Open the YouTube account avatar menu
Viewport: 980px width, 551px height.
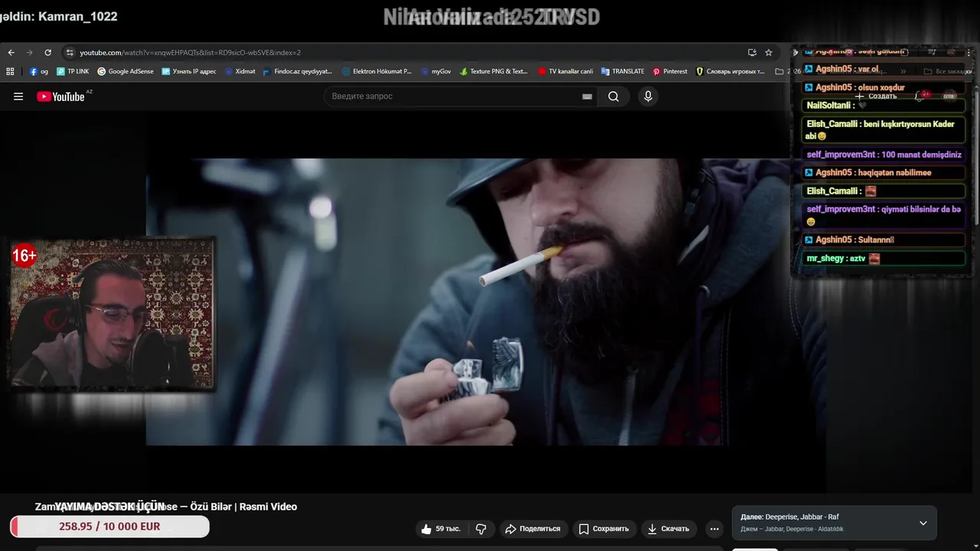tap(949, 96)
